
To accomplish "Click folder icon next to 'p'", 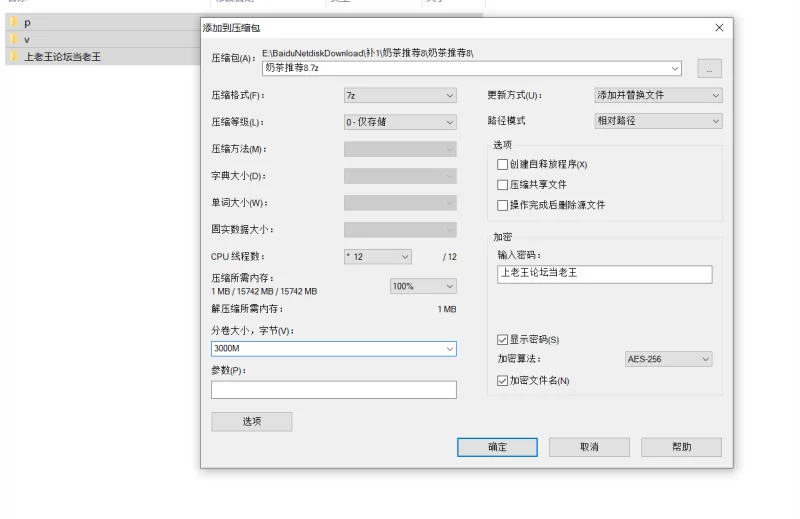I will [14, 22].
